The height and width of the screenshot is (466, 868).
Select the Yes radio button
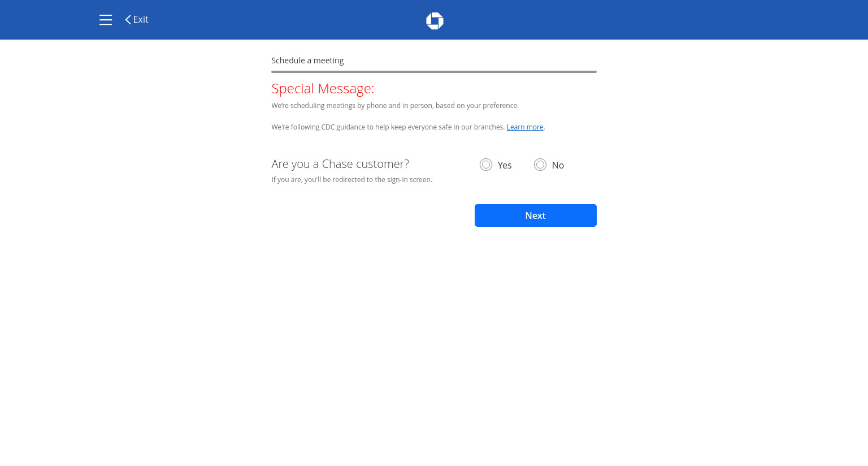pos(486,165)
